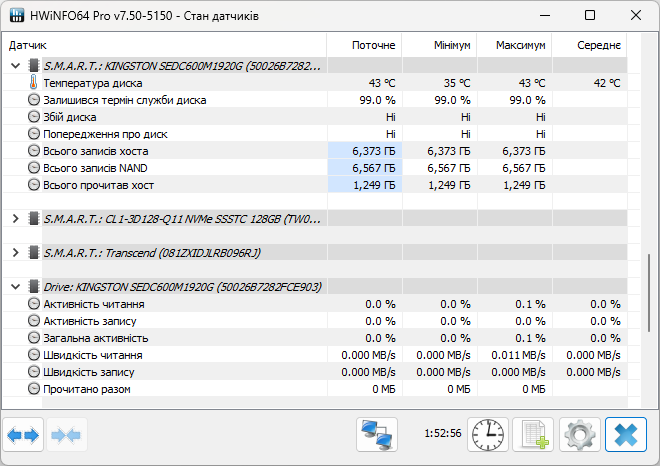Maximize the HWiNFO64 sensor window

(x=590, y=16)
